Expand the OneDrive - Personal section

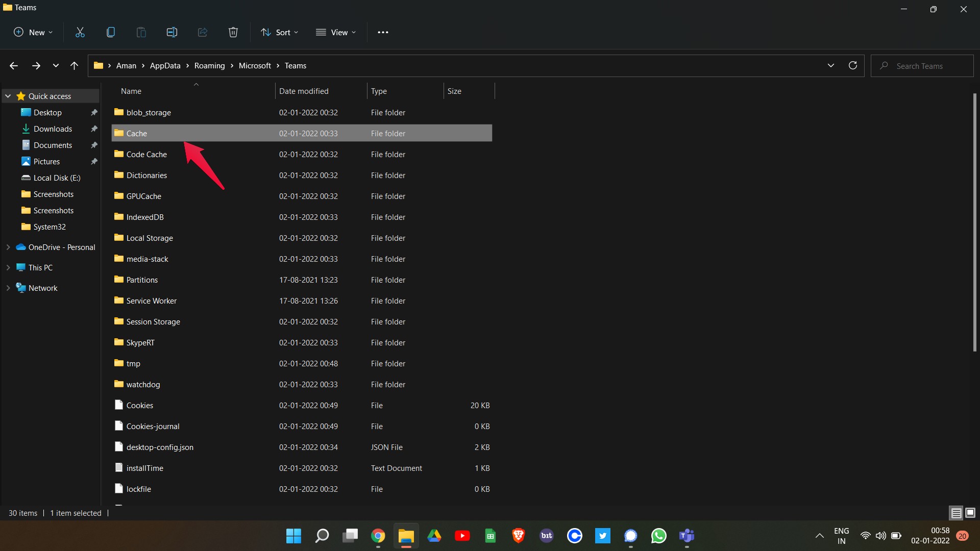[x=8, y=247]
